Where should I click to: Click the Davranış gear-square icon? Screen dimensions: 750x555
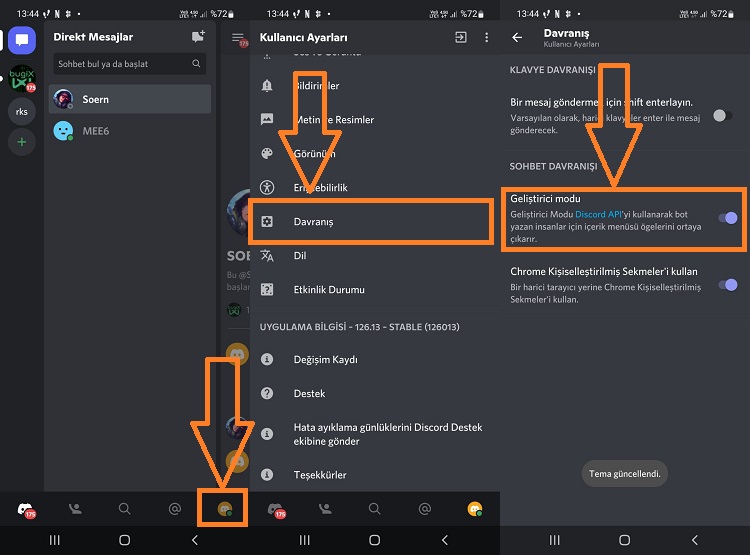267,222
